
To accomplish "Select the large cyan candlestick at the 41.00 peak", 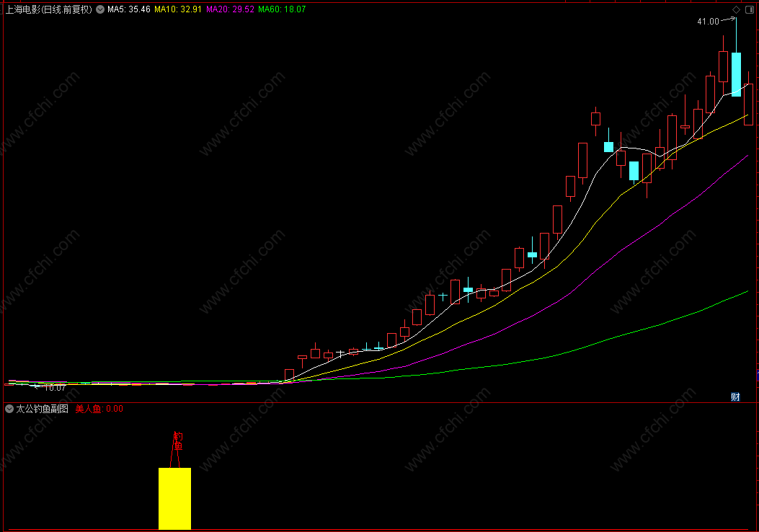I will point(736,74).
